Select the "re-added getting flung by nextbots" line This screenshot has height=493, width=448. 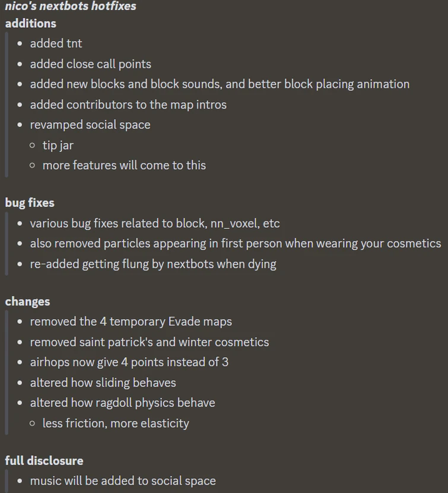pyautogui.click(x=153, y=264)
